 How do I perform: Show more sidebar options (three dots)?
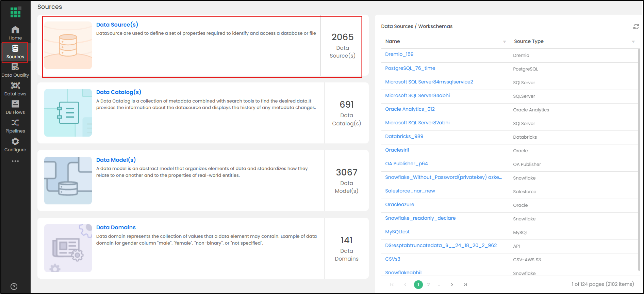(x=15, y=161)
